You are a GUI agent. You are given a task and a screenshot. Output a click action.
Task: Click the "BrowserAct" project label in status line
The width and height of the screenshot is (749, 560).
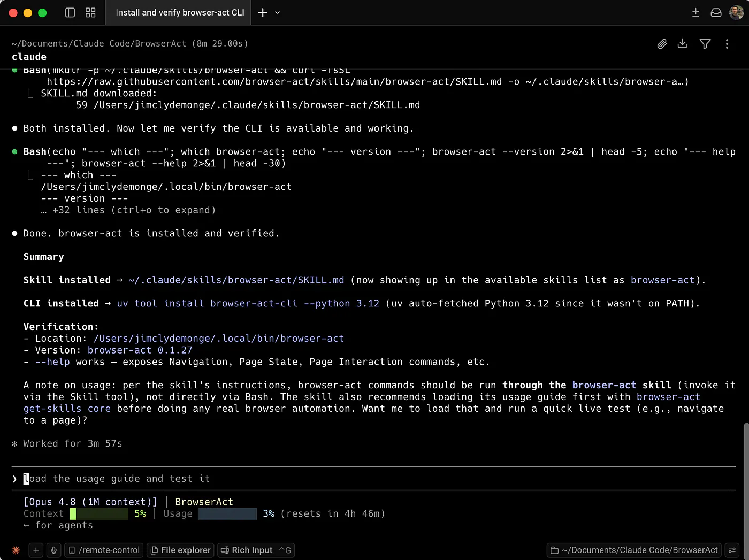[x=204, y=502]
